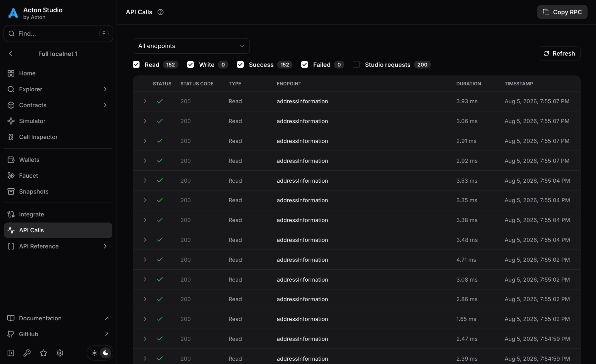The height and width of the screenshot is (364, 596).
Task: Expand the row with duration 2.47 ms
Action: click(x=145, y=339)
